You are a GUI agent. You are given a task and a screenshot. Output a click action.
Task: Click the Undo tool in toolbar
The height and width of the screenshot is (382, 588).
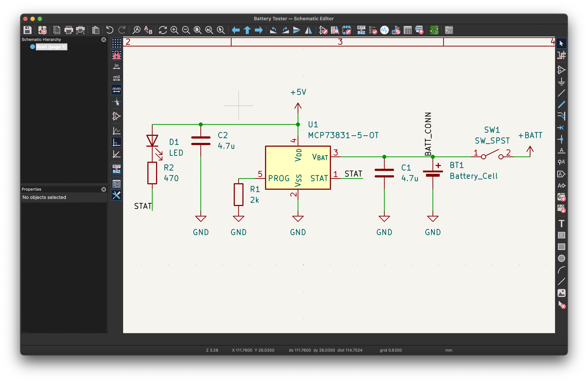108,30
